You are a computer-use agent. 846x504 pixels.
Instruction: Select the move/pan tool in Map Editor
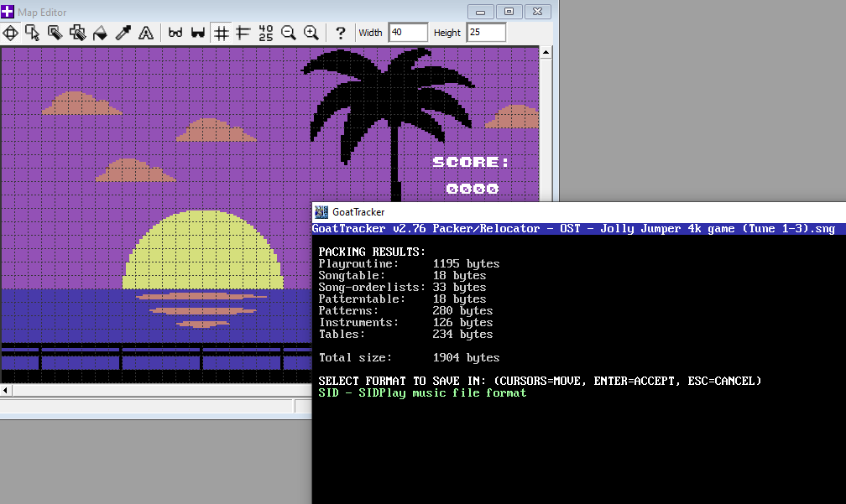coord(11,33)
